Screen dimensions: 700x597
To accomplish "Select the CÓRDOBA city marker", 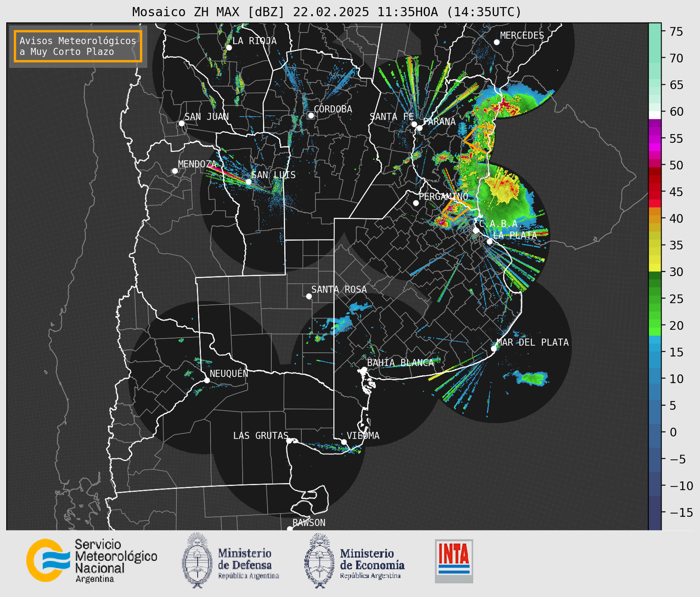I will 311,115.
